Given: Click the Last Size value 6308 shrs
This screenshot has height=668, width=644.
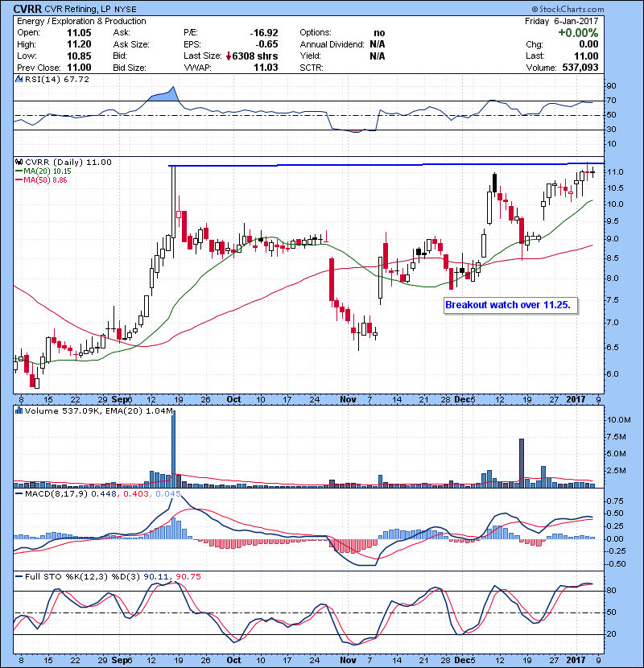Looking at the screenshot, I should (x=255, y=56).
